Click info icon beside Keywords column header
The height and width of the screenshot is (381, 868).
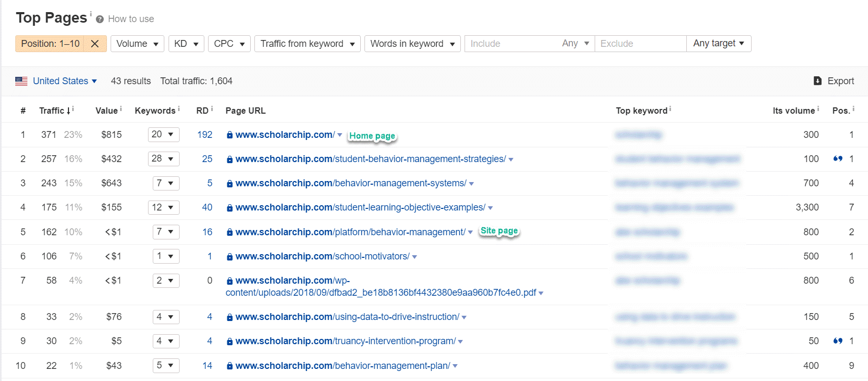click(x=179, y=109)
